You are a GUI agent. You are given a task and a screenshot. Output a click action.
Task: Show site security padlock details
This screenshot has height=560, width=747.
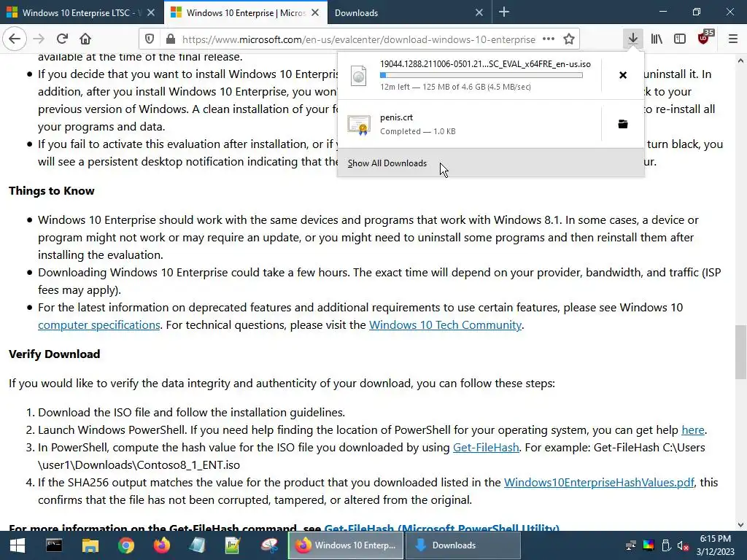[x=170, y=39]
